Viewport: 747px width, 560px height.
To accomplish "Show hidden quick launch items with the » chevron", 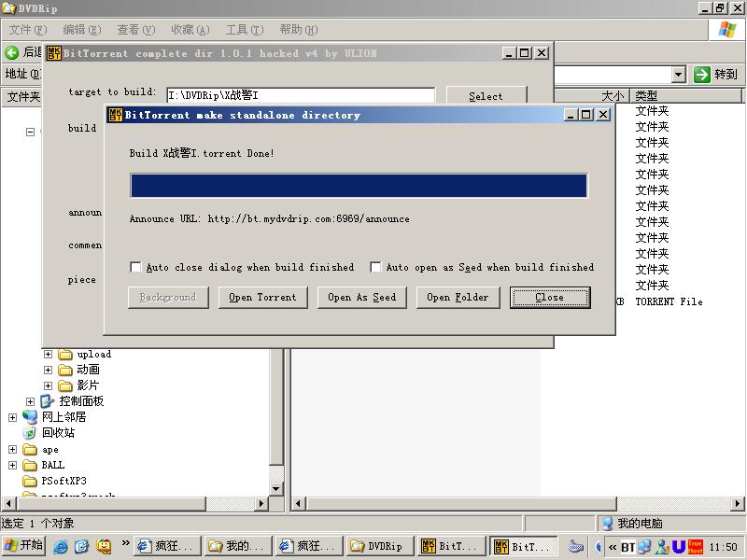I will [x=125, y=543].
